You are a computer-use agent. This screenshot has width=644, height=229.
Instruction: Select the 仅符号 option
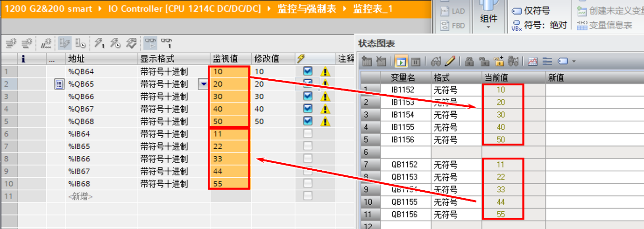point(531,11)
